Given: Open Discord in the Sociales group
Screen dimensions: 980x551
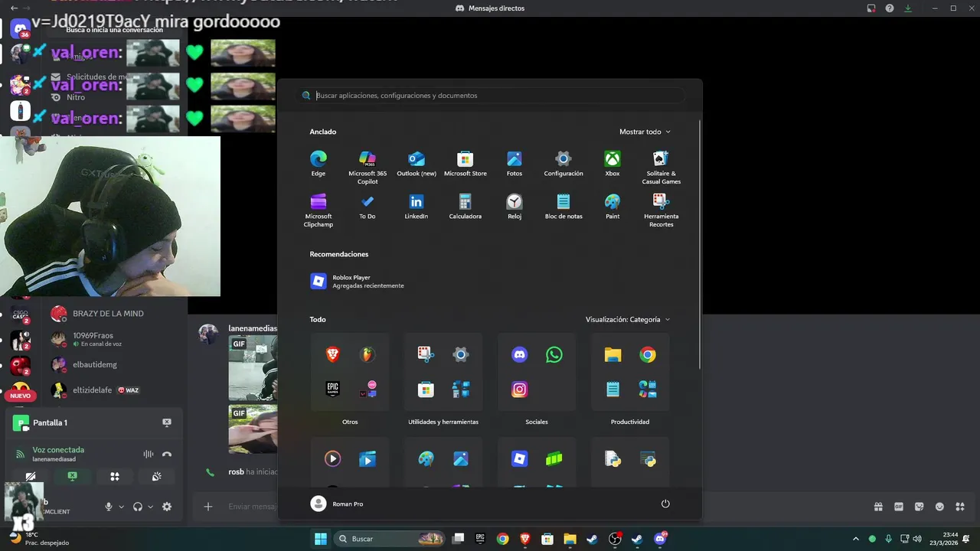Looking at the screenshot, I should (x=519, y=354).
